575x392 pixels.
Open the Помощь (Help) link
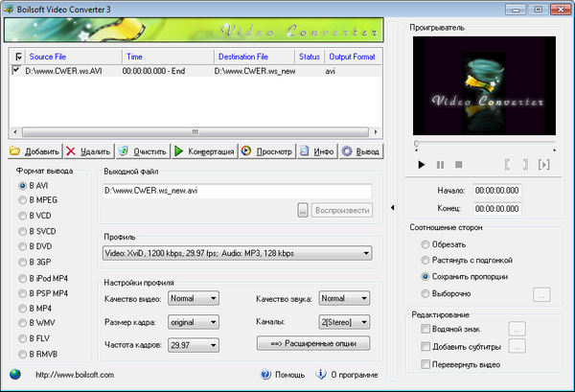[287, 375]
